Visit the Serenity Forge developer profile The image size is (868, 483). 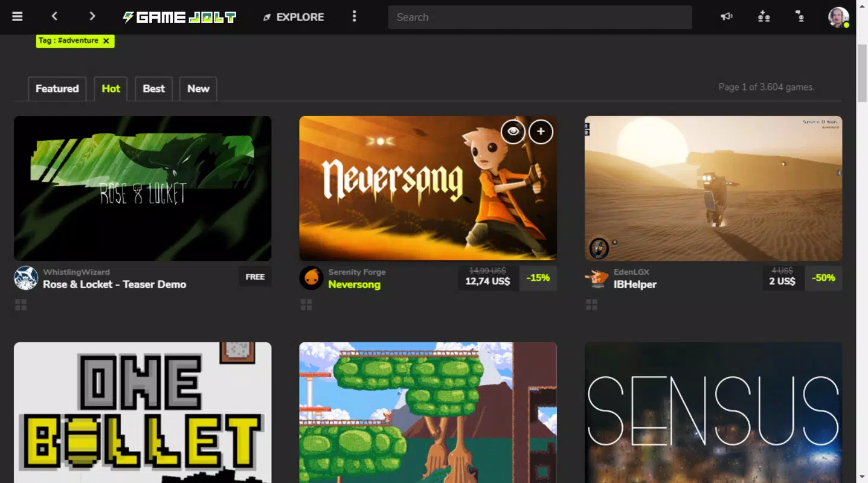(357, 272)
